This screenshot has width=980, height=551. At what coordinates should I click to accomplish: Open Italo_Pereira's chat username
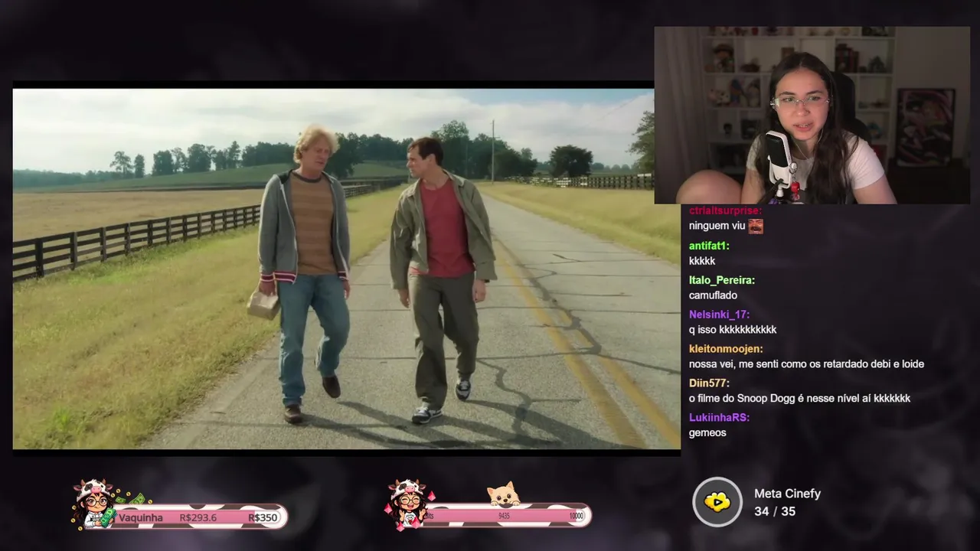pyautogui.click(x=722, y=280)
